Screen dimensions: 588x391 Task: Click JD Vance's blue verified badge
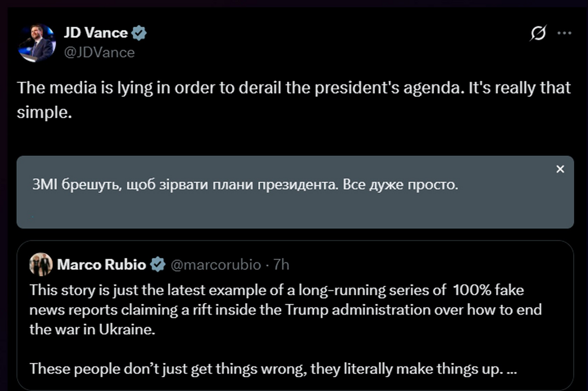click(x=140, y=33)
